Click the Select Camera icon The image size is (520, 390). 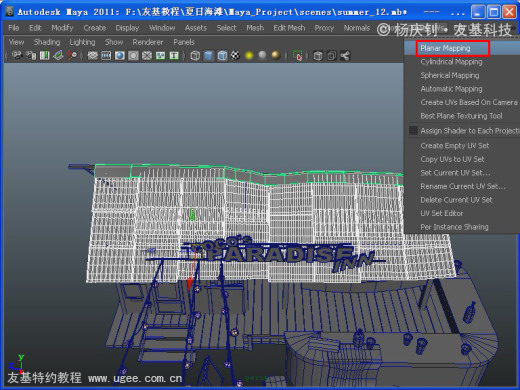pyautogui.click(x=17, y=55)
